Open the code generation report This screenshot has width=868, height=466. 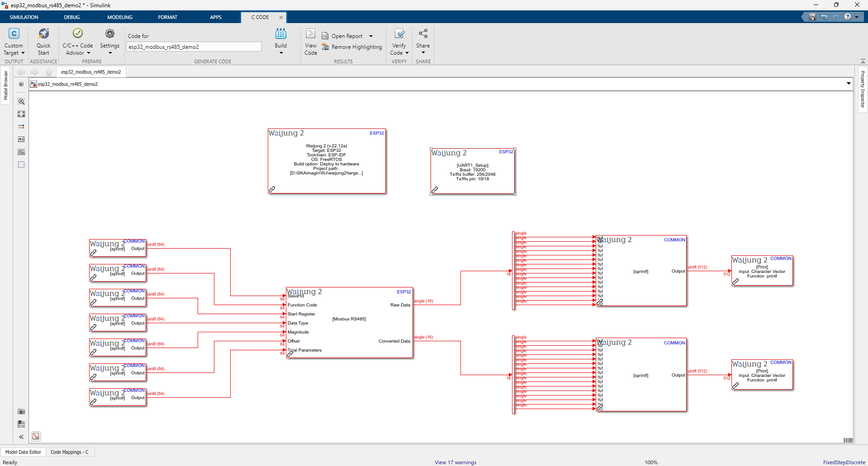click(x=342, y=36)
